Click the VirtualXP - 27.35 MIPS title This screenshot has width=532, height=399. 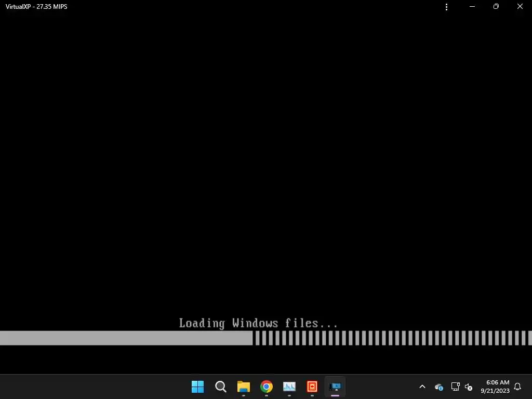tap(36, 6)
